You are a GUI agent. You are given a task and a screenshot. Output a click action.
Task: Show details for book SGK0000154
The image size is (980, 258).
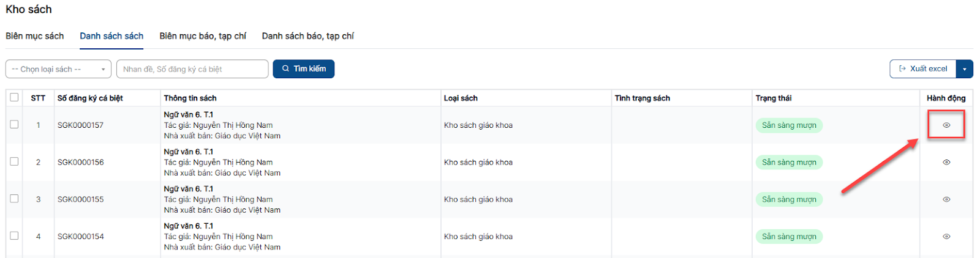tap(946, 237)
